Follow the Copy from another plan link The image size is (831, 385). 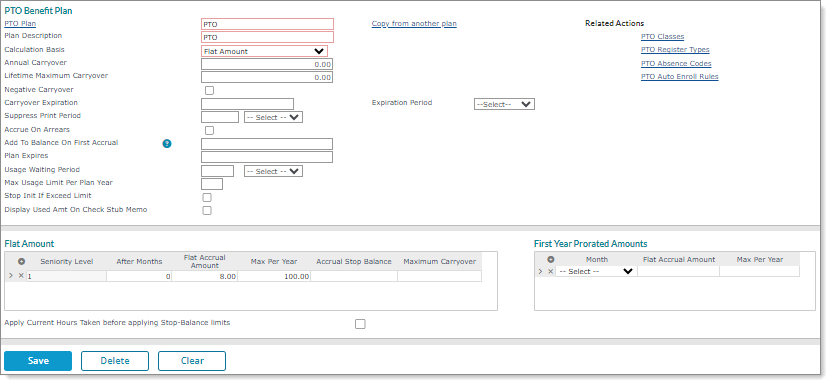[x=414, y=24]
